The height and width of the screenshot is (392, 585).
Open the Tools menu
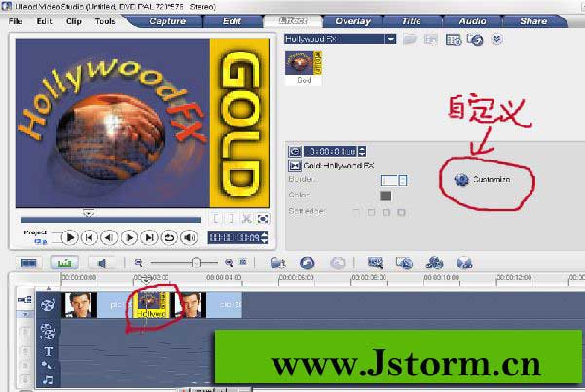[105, 21]
